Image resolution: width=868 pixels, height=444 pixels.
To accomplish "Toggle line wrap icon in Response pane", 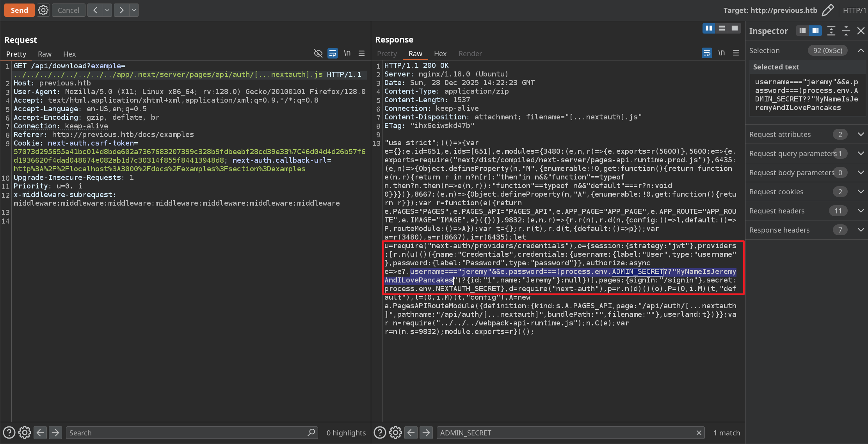I will [x=707, y=53].
